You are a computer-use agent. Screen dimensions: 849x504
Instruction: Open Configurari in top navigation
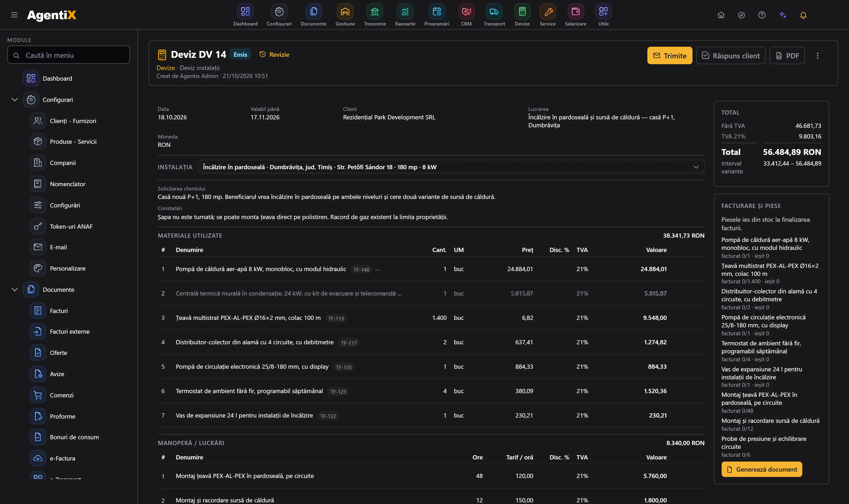[x=279, y=15]
